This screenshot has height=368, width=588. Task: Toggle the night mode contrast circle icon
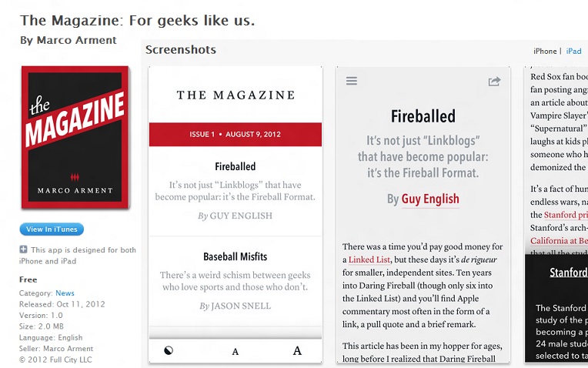point(169,351)
